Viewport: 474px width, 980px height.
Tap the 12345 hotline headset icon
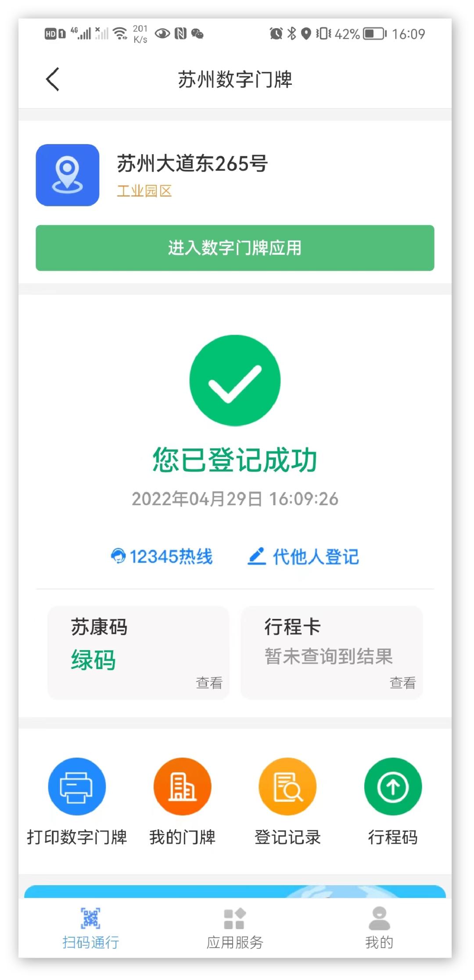pos(118,556)
